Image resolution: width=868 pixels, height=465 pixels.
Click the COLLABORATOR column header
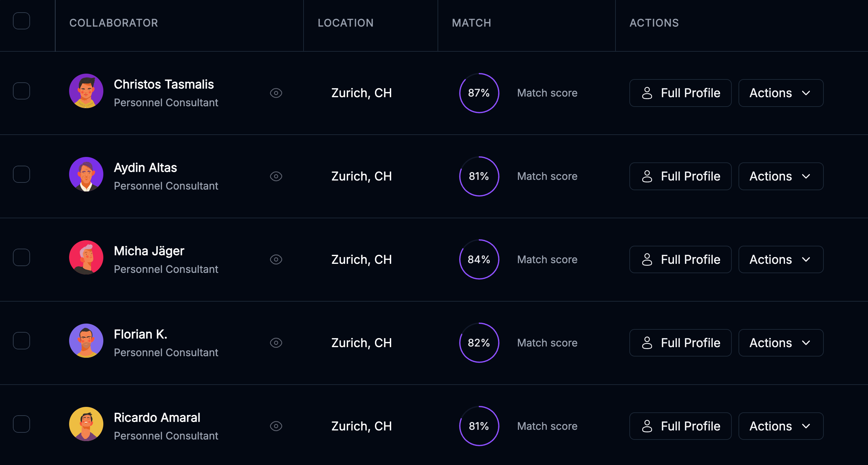114,23
